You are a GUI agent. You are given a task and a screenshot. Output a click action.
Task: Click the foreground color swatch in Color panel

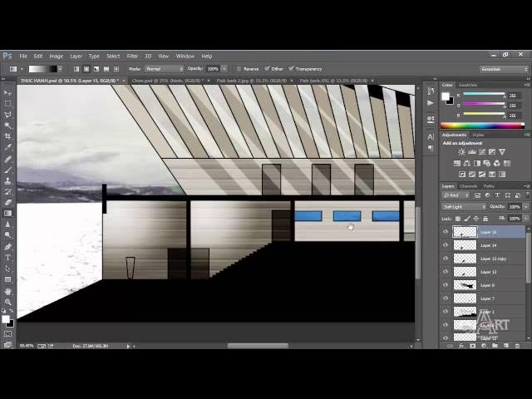(x=446, y=96)
